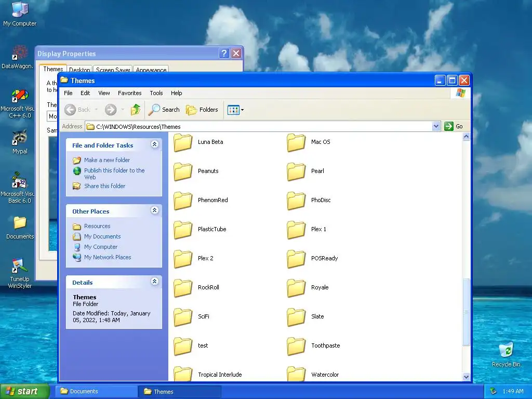Collapse the Other Places panel

[154, 210]
